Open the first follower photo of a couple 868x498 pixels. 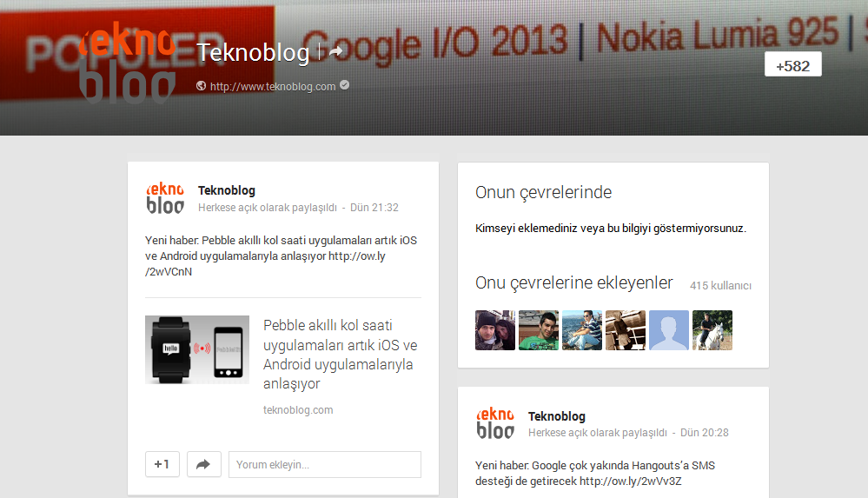495,330
